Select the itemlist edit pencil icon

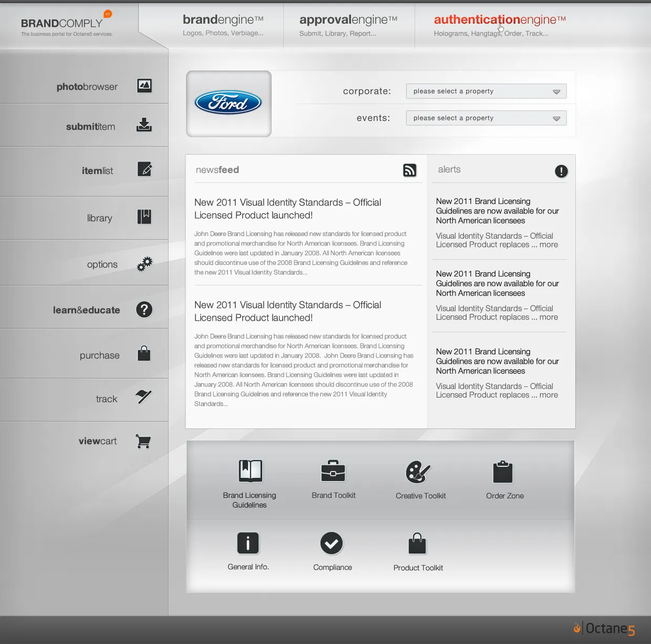(144, 169)
